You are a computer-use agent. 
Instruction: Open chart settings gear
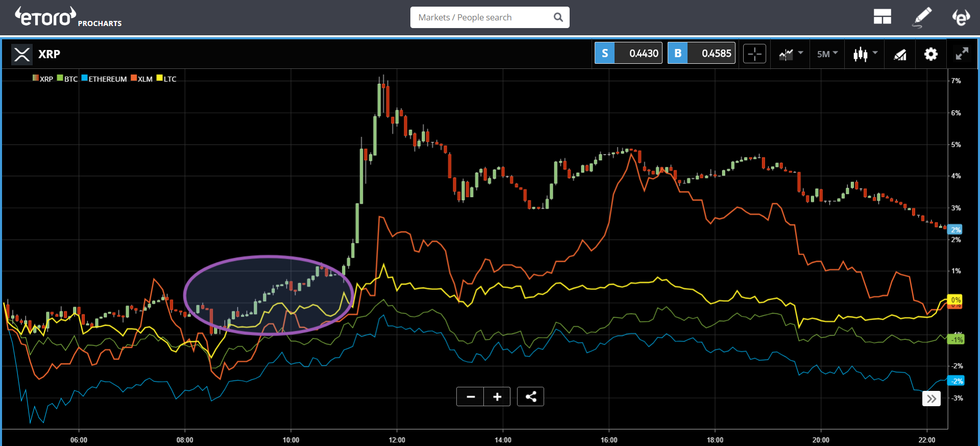point(930,54)
